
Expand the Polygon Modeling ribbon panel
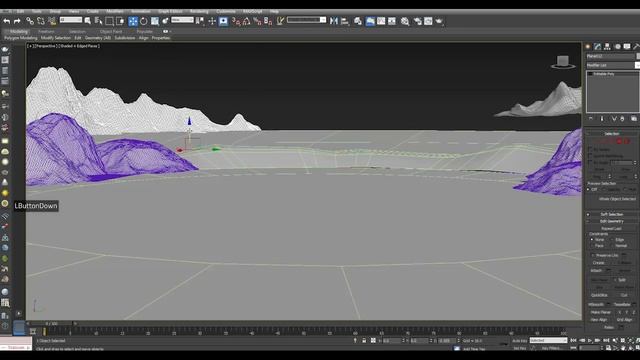coord(20,38)
